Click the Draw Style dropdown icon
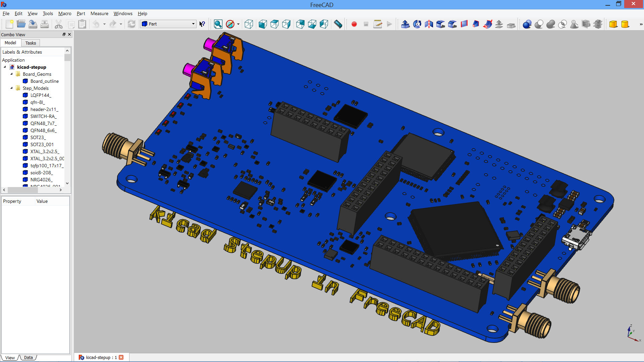This screenshot has height=362, width=644. pos(237,24)
